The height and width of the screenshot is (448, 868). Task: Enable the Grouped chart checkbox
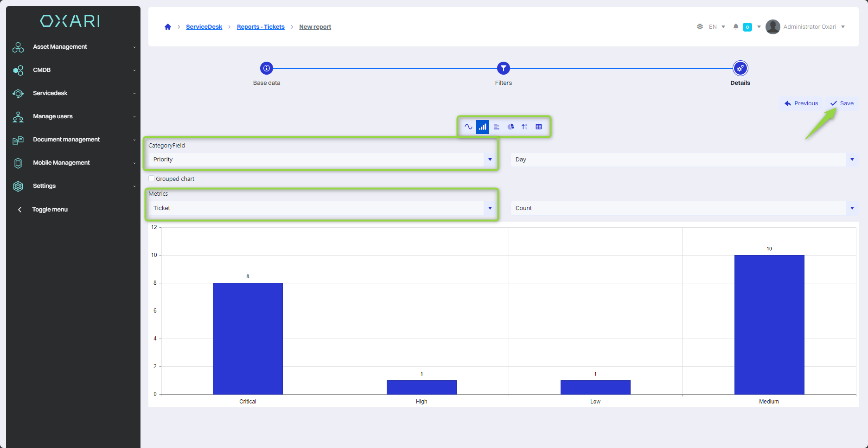pyautogui.click(x=152, y=179)
